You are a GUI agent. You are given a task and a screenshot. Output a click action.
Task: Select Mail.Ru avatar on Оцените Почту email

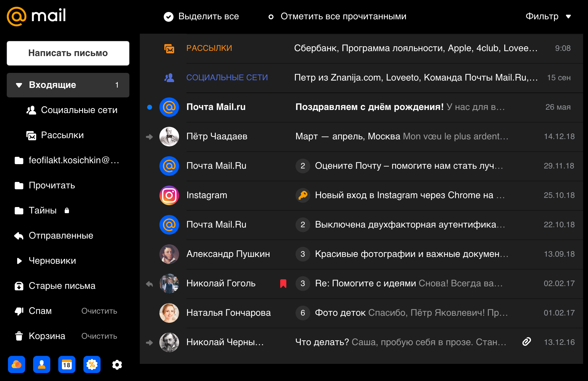pyautogui.click(x=169, y=166)
